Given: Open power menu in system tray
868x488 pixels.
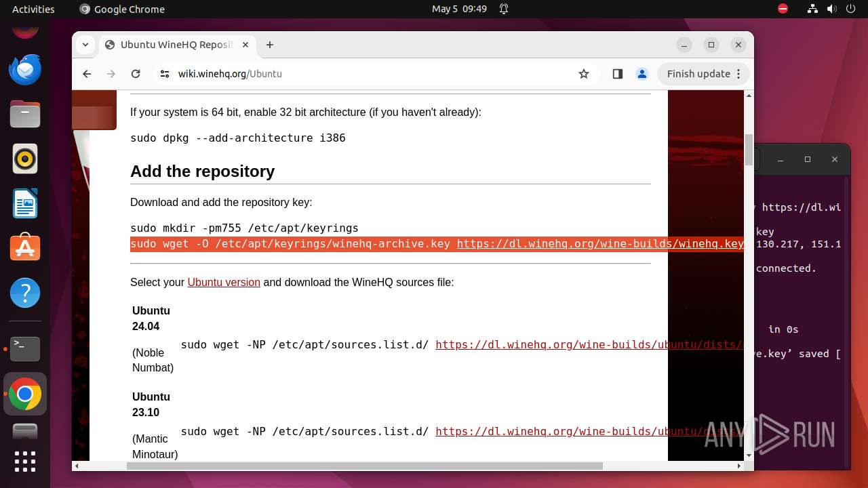Looking at the screenshot, I should click(850, 9).
